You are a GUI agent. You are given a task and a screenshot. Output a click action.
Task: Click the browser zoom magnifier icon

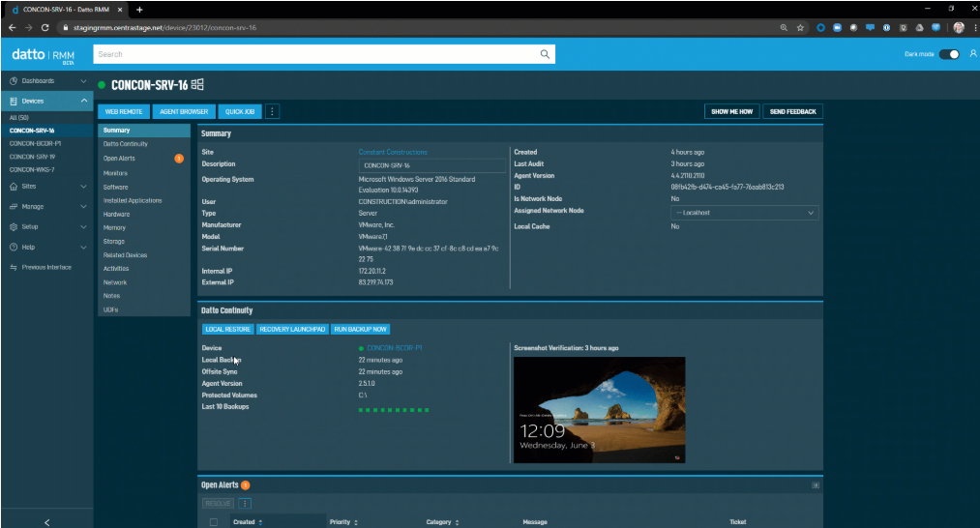click(783, 27)
